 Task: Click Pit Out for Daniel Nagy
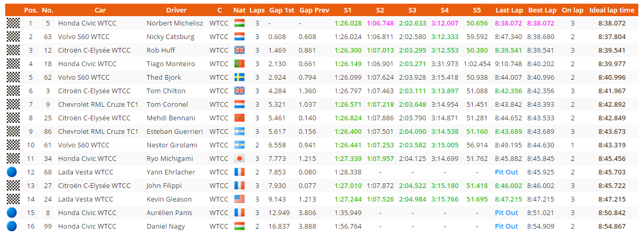pyautogui.click(x=507, y=227)
